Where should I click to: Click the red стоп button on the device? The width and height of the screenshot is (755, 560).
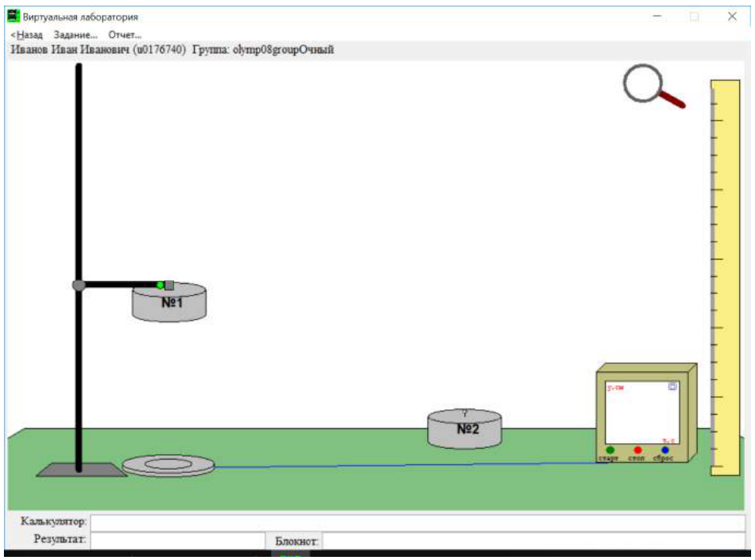click(637, 450)
